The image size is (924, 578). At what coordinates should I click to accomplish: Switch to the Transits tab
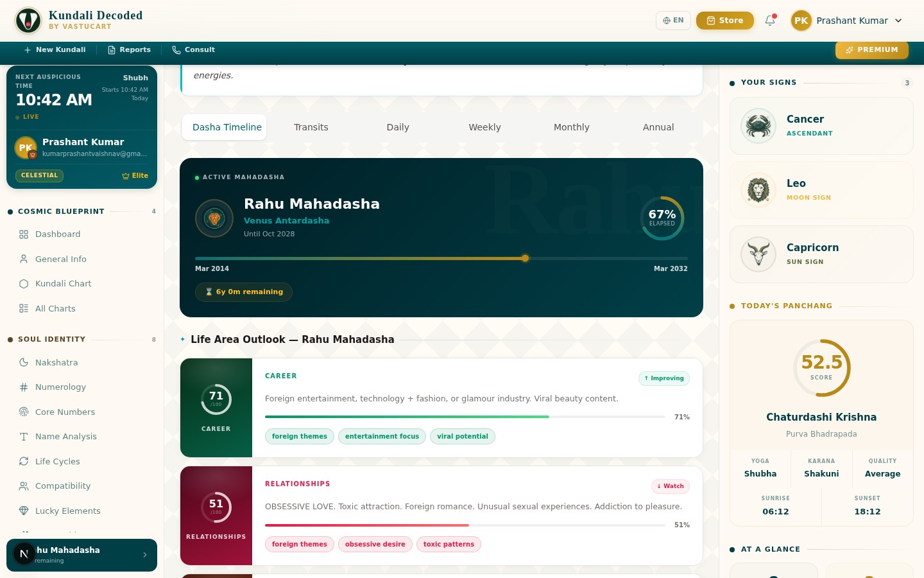coord(311,127)
